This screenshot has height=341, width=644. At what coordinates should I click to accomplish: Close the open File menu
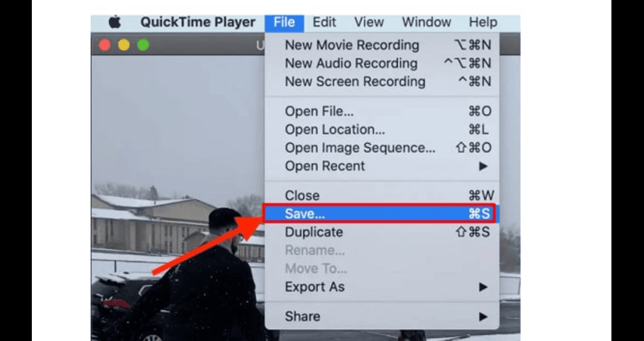click(x=284, y=23)
